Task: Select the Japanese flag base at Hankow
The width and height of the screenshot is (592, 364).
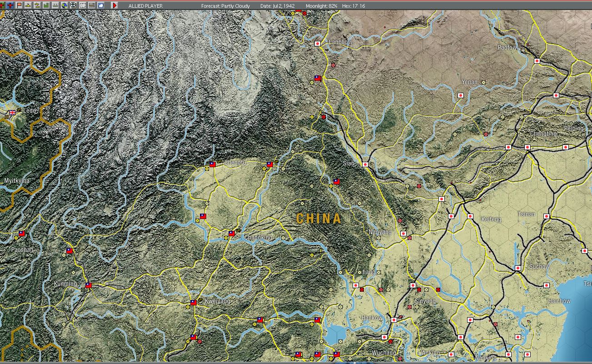Action: pos(393,320)
